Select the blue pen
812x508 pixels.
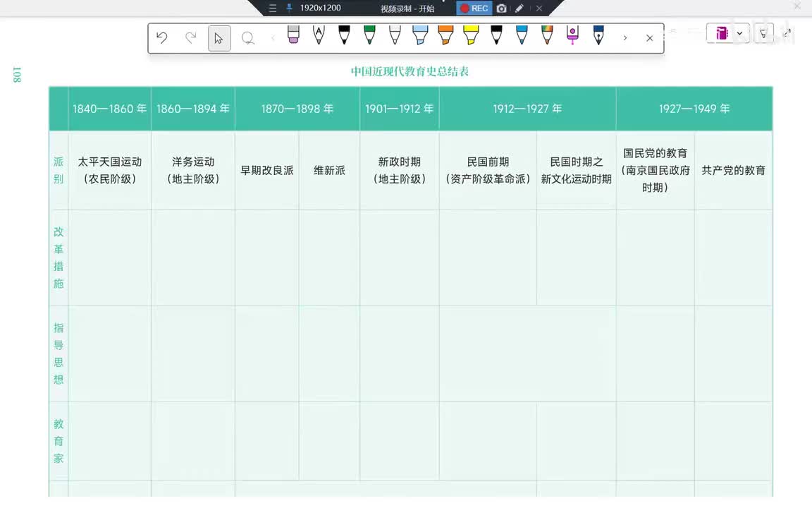522,35
